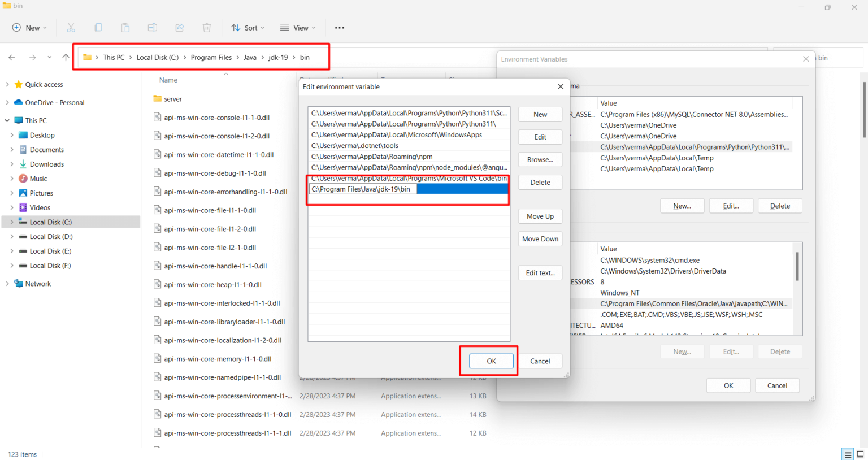Click the Browse... button
This screenshot has width=868, height=460.
click(540, 160)
